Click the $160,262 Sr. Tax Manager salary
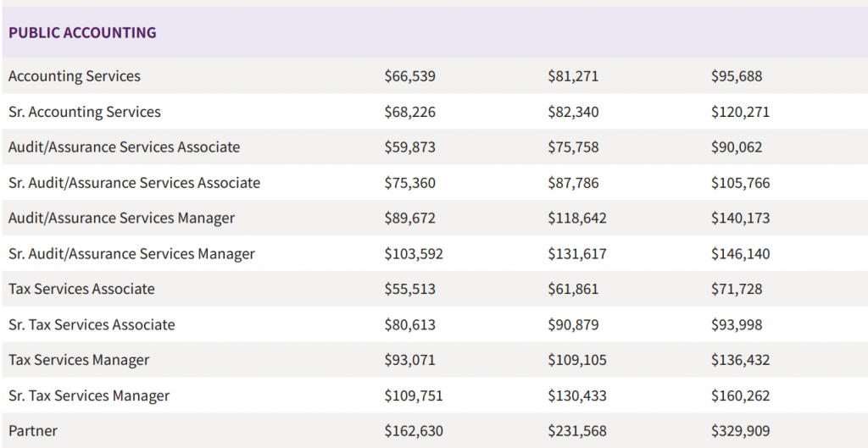This screenshot has width=868, height=448. (741, 396)
